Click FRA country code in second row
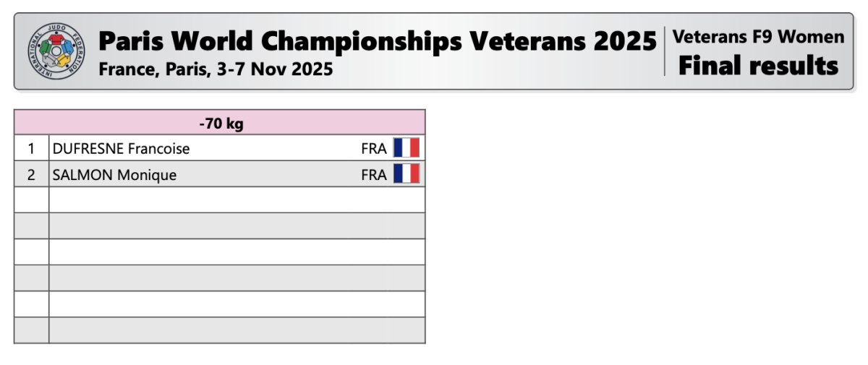This screenshot has width=868, height=365. tap(373, 175)
